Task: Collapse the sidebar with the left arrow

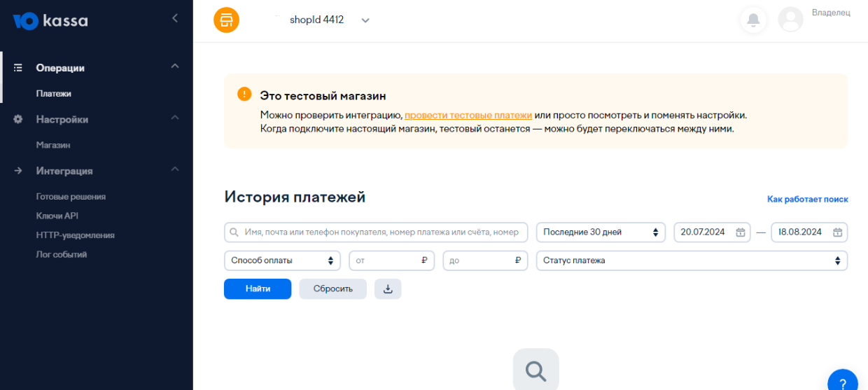Action: [175, 18]
